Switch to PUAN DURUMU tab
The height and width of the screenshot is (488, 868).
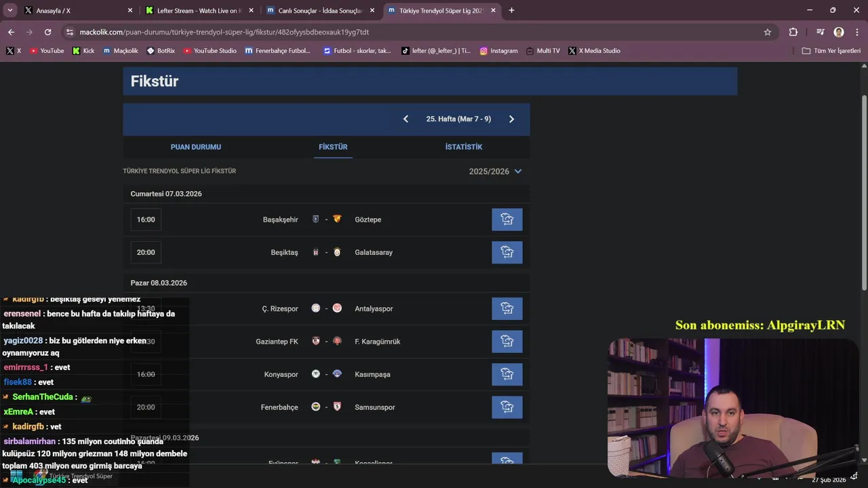tap(195, 147)
